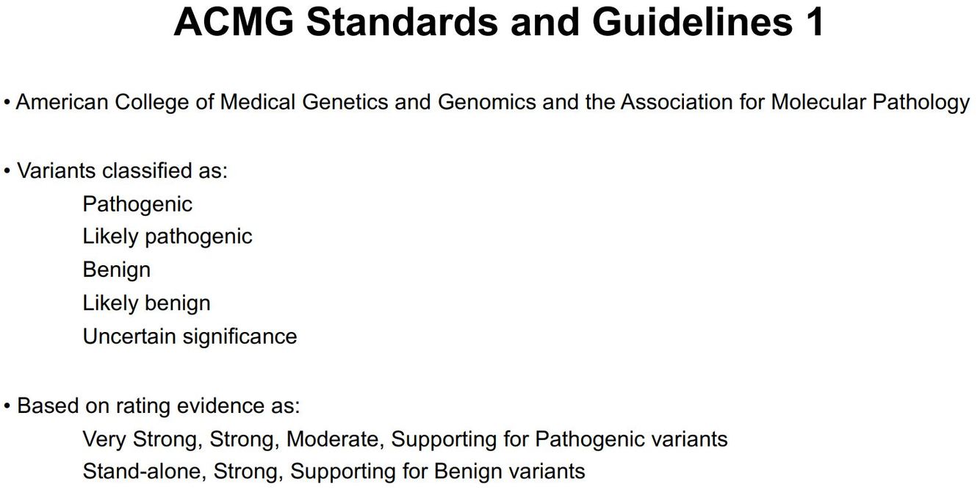980x490 pixels.
Task: Click the 'Stand-alone, Strong, Supporting' Benign line
Action: point(334,471)
